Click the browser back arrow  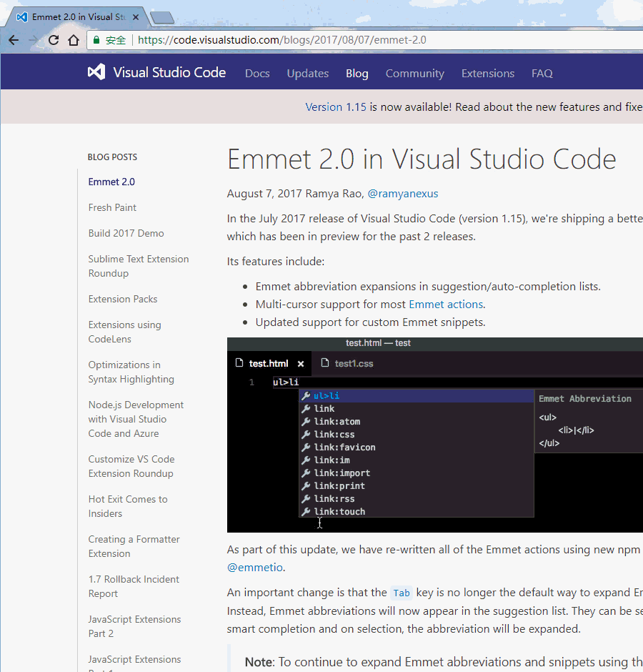pyautogui.click(x=14, y=40)
